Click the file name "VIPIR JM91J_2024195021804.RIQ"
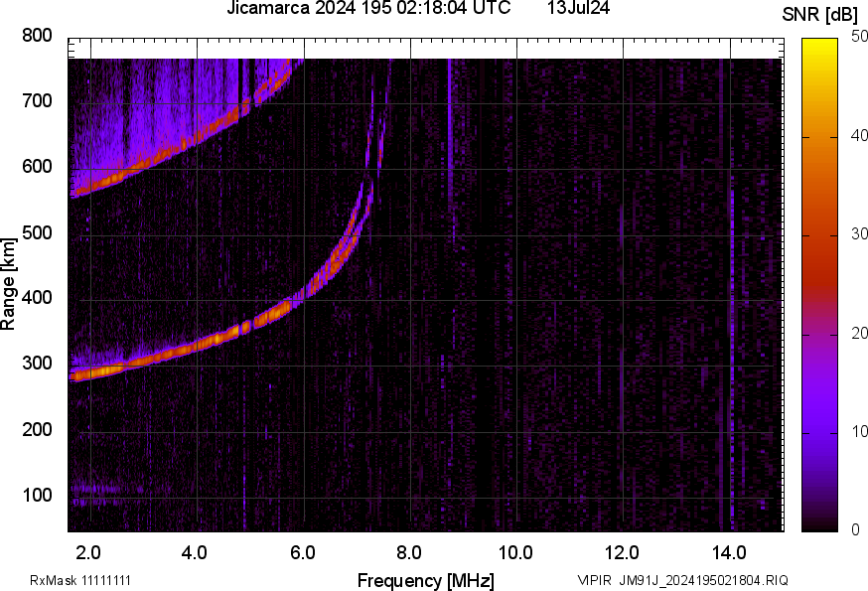 (x=683, y=580)
